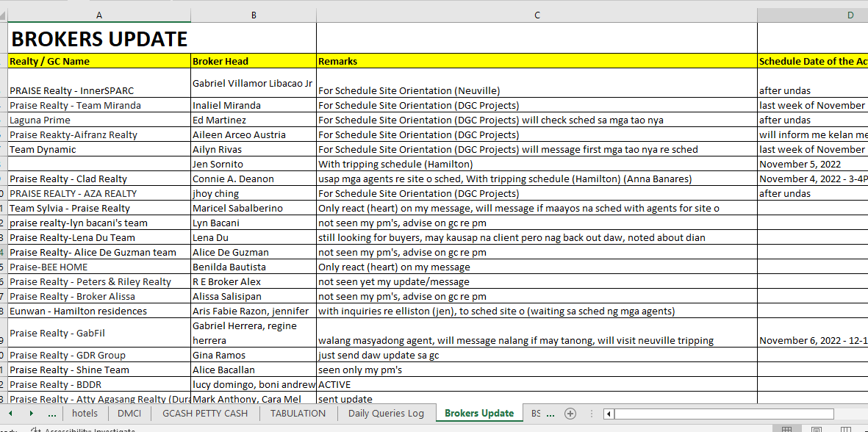The image size is (868, 432).
Task: Select 'With tripping schedule (Hamilton)' Jen Sornito remark
Action: [x=537, y=164]
